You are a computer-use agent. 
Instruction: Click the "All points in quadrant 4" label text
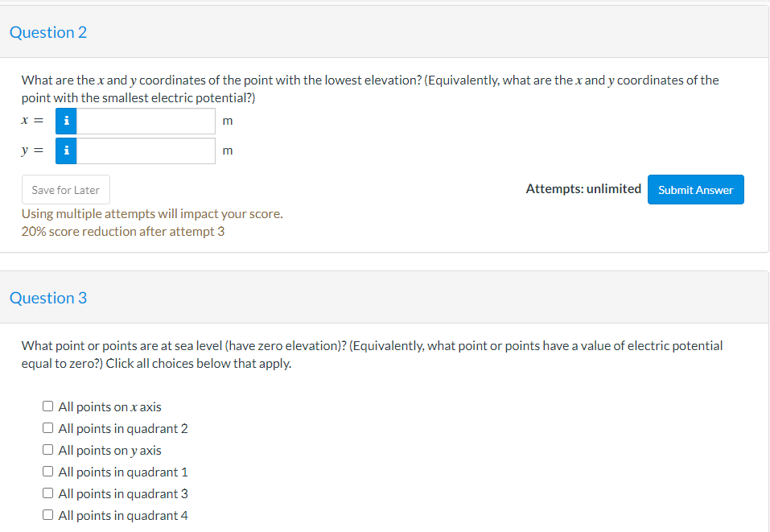[x=123, y=515]
